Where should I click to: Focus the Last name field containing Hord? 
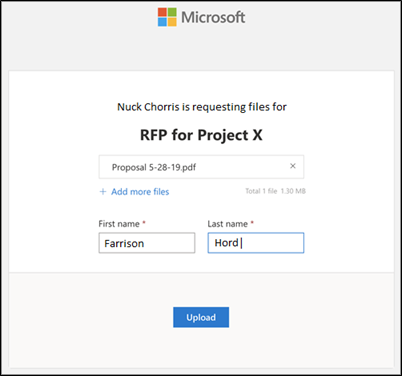tap(256, 243)
